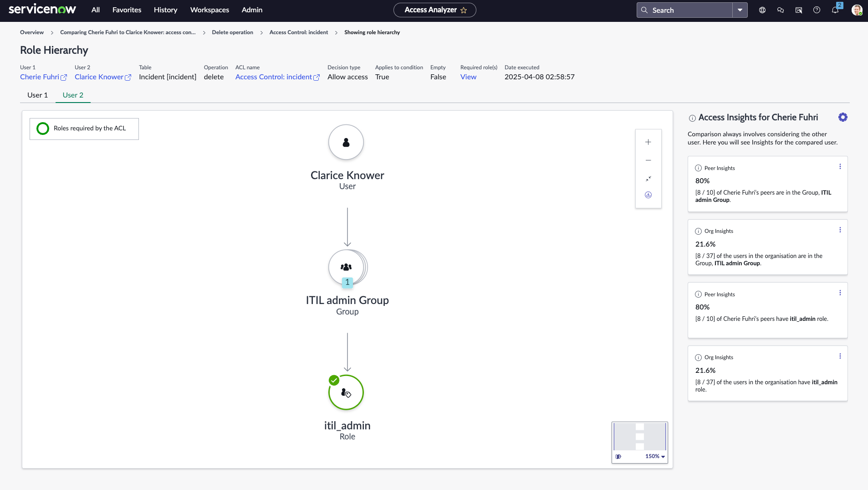868x490 pixels.
Task: Open options for ITIL admin Group peer insight
Action: pyautogui.click(x=840, y=167)
